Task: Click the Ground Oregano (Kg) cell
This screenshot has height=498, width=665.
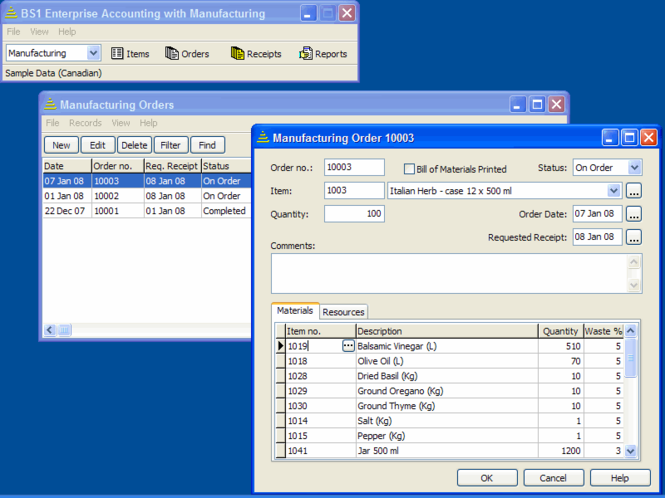Action: pyautogui.click(x=447, y=391)
